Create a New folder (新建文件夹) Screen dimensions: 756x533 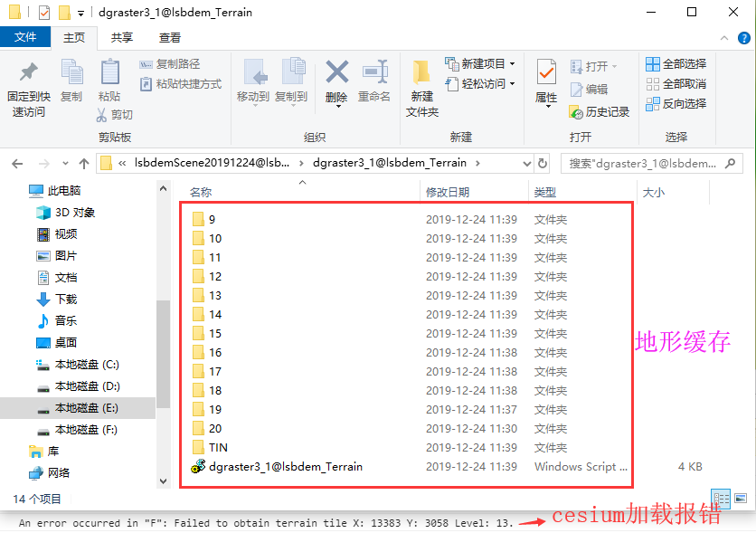point(422,89)
